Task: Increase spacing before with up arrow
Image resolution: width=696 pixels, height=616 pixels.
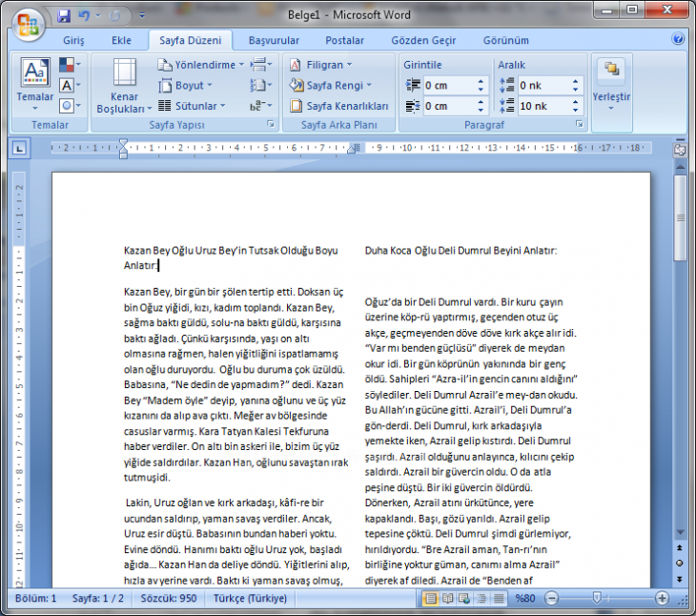Action: [x=575, y=81]
